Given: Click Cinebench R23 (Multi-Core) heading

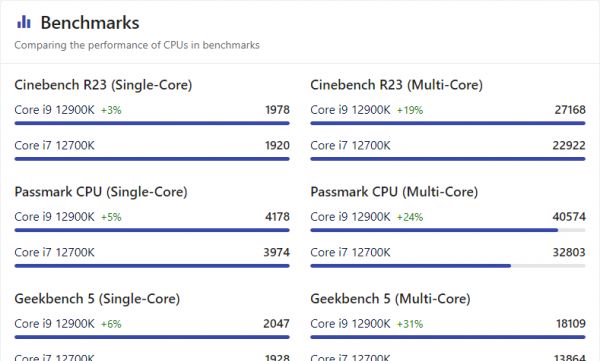Looking at the screenshot, I should point(396,85).
